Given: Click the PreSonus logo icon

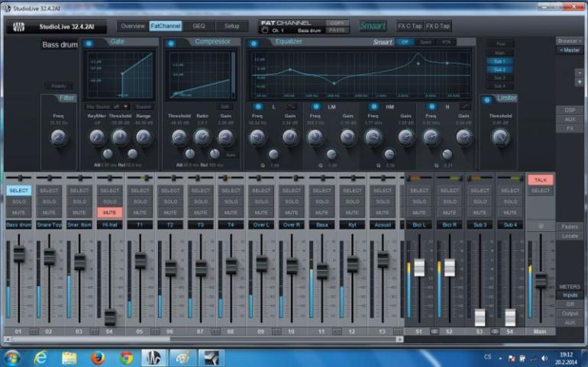Looking at the screenshot, I should (19, 27).
